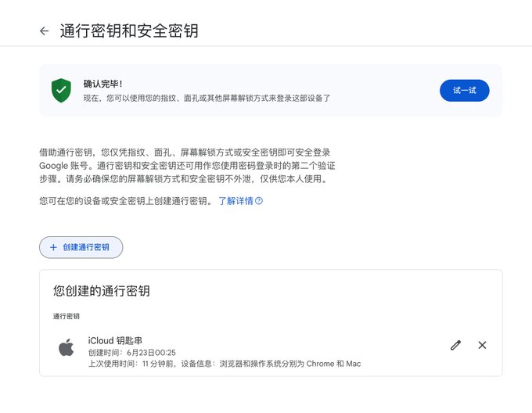Click the 创建通行密钥 button
The width and height of the screenshot is (532, 413).
click(81, 247)
